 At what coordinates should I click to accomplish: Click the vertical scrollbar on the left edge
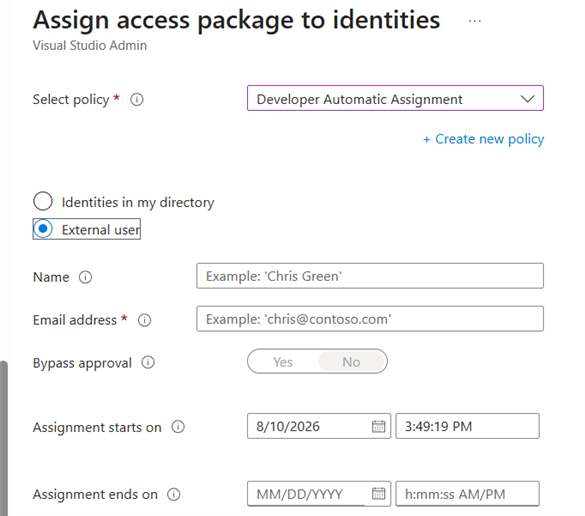click(x=3, y=438)
